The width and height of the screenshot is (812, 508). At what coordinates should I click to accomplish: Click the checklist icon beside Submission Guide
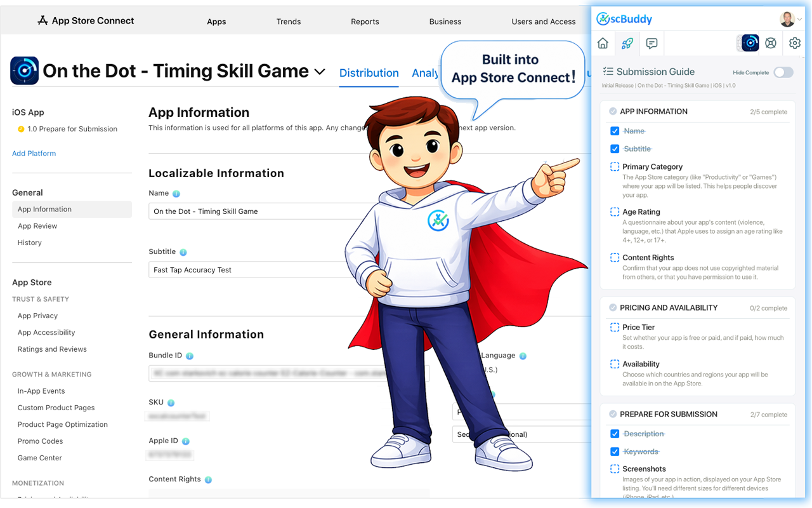pyautogui.click(x=608, y=72)
